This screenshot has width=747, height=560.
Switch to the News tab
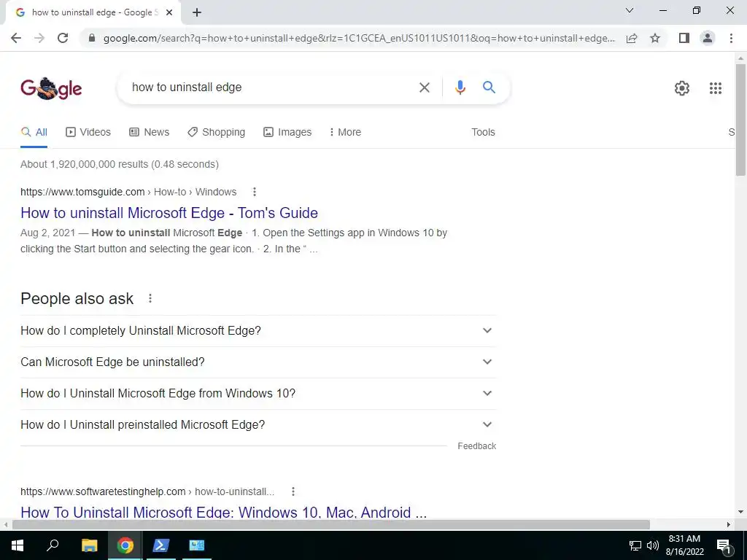149,133
